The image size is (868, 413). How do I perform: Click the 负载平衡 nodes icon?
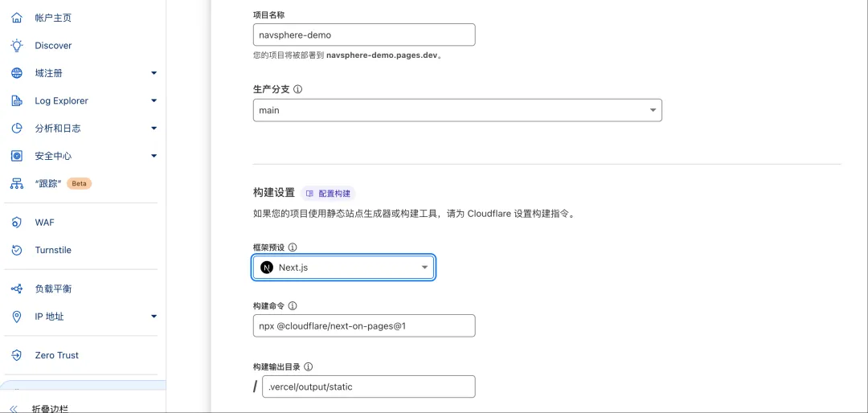point(17,289)
